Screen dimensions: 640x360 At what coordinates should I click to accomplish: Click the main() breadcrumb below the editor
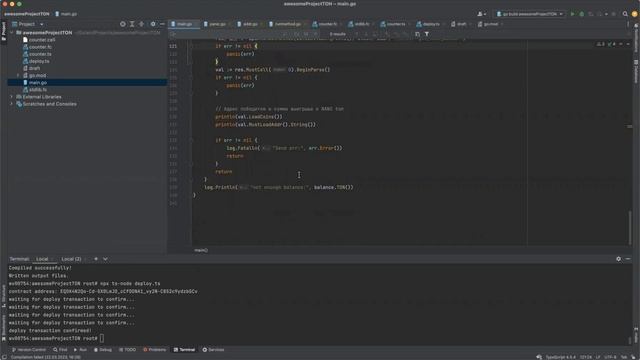pyautogui.click(x=201, y=250)
